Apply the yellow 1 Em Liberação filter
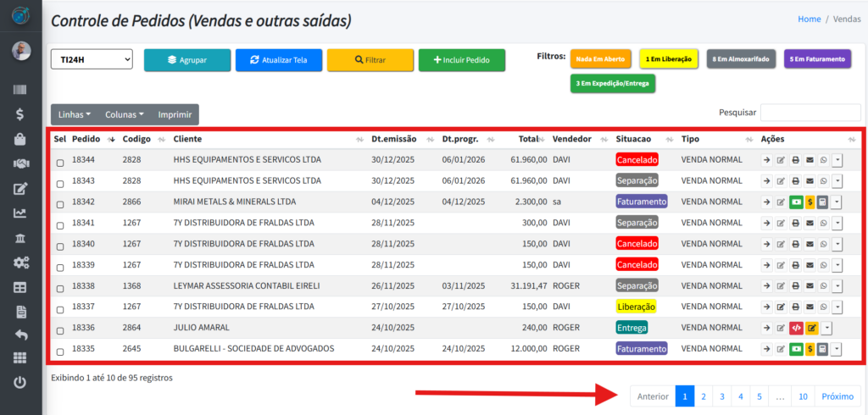Screen dimensions: 868x415 [x=668, y=59]
